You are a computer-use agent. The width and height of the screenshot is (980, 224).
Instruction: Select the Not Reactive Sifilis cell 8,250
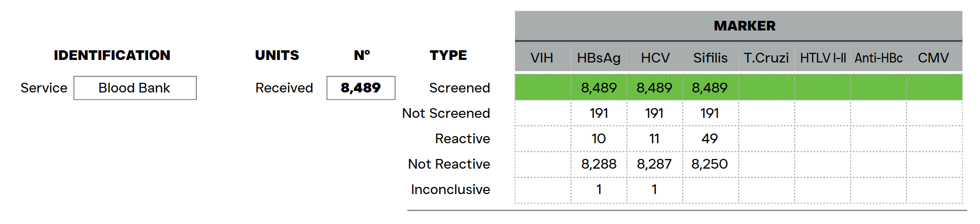(710, 164)
